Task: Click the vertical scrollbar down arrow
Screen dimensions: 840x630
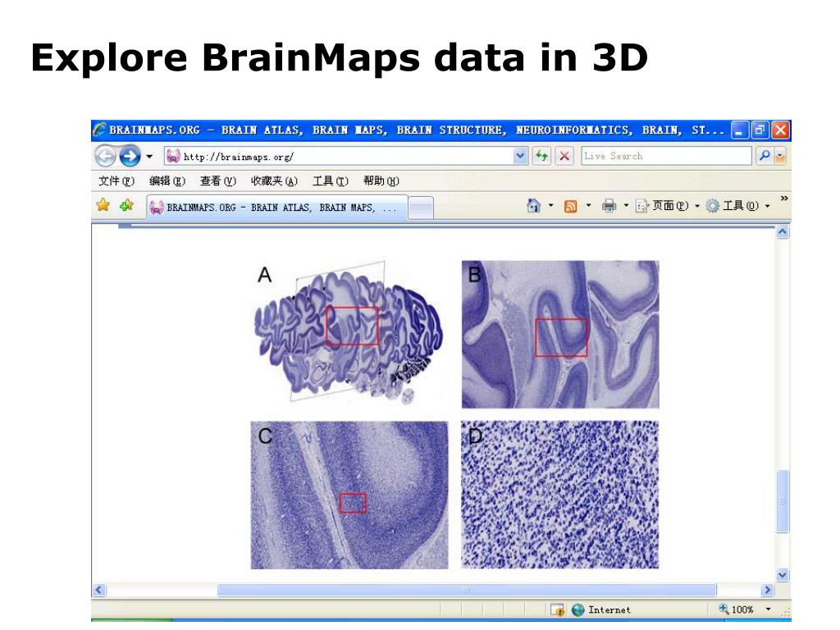Action: point(783,575)
